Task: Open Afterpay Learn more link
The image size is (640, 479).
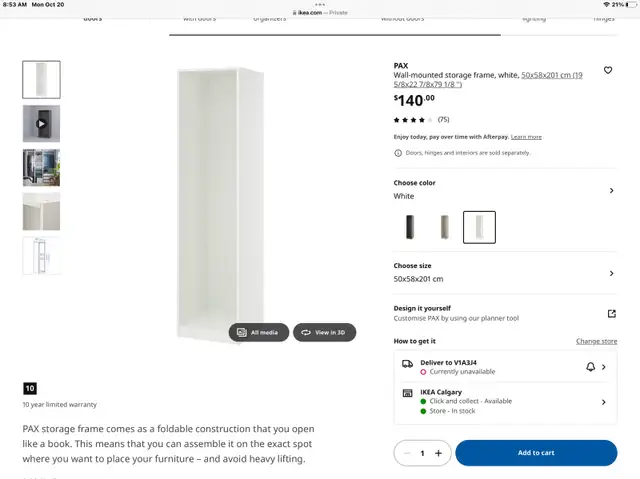Action: [526, 137]
